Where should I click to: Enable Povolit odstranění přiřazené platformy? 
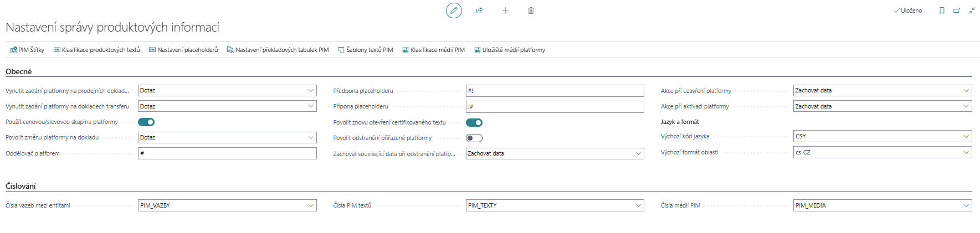[x=474, y=138]
